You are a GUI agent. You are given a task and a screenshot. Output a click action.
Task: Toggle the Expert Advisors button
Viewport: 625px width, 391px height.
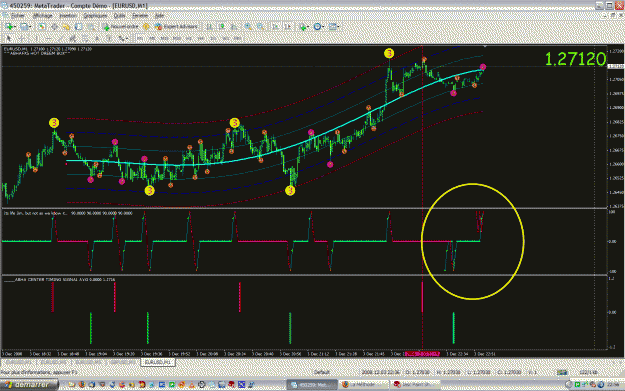[177, 27]
